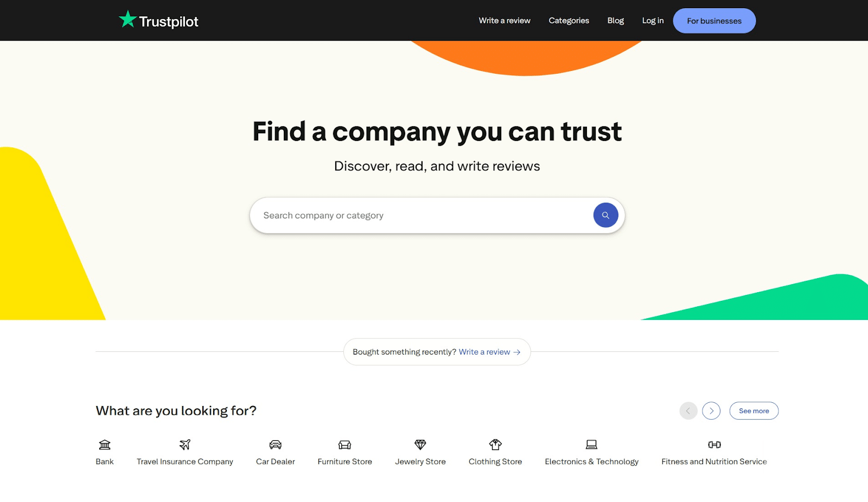Select the Car Dealer category icon
The height and width of the screenshot is (502, 868).
point(275,445)
